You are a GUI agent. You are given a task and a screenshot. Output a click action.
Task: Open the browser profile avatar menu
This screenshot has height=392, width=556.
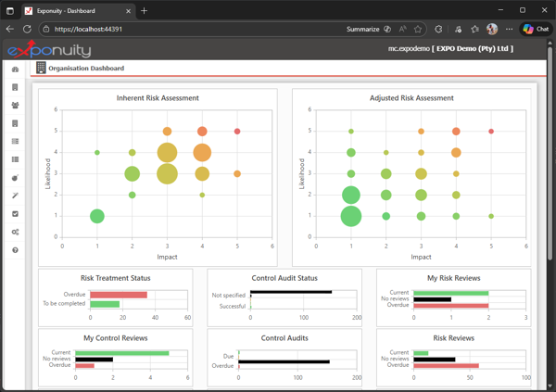[x=492, y=29]
